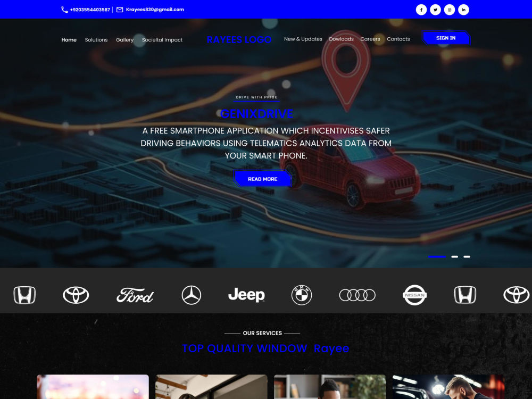The height and width of the screenshot is (399, 532).
Task: Select the third slide indicator
Action: [x=467, y=257]
